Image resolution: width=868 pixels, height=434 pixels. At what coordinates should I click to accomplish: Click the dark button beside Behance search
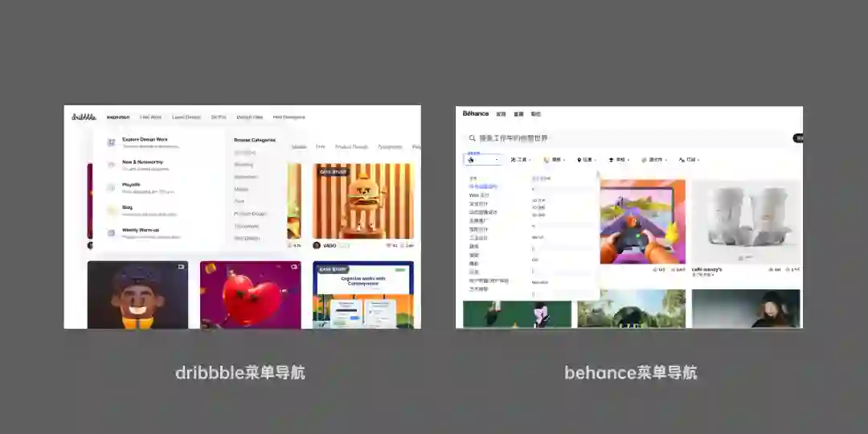click(798, 138)
